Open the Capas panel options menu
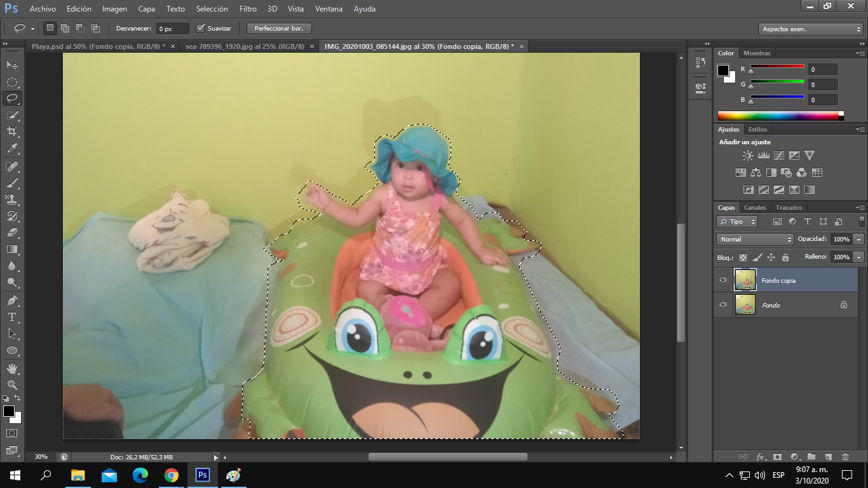Viewport: 868px width, 488px height. (860, 207)
